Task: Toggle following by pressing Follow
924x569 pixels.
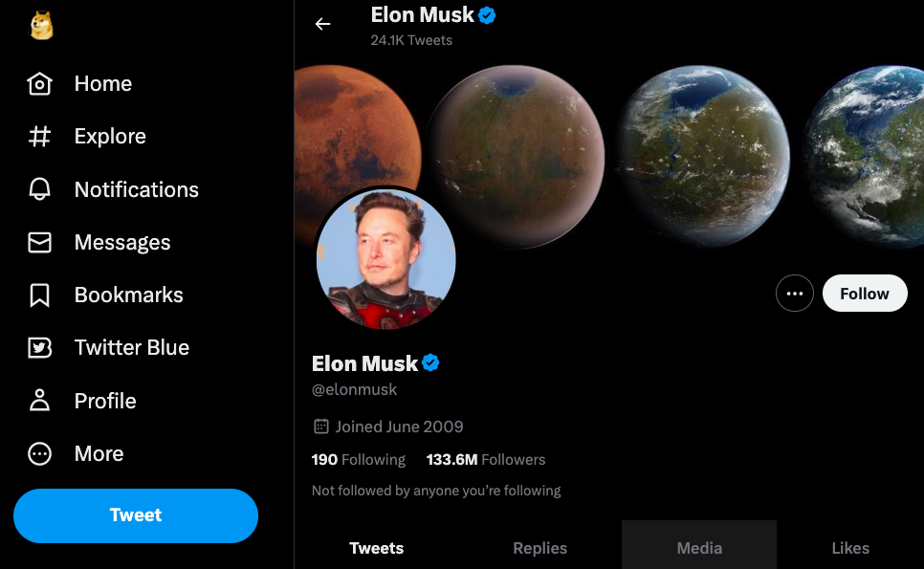Action: (864, 293)
